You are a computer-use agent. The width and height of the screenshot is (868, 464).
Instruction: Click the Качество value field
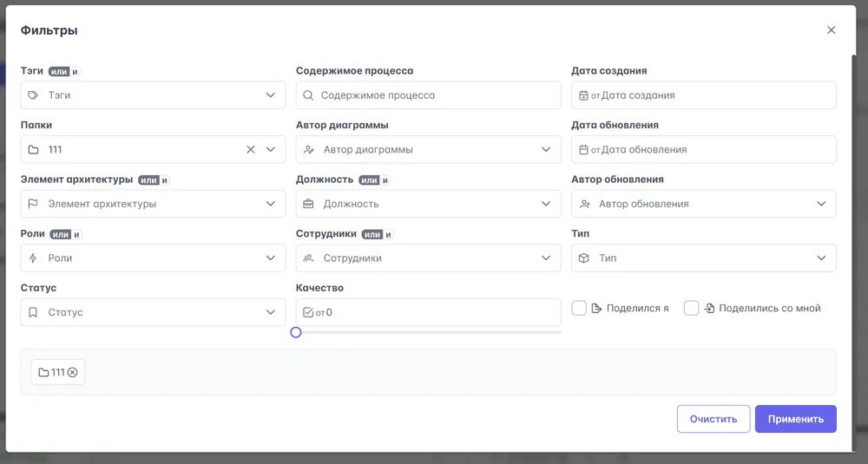click(x=429, y=312)
